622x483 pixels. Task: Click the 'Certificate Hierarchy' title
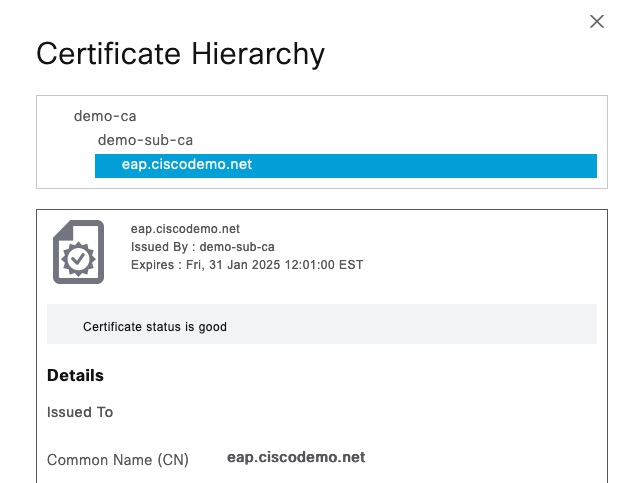pos(180,54)
